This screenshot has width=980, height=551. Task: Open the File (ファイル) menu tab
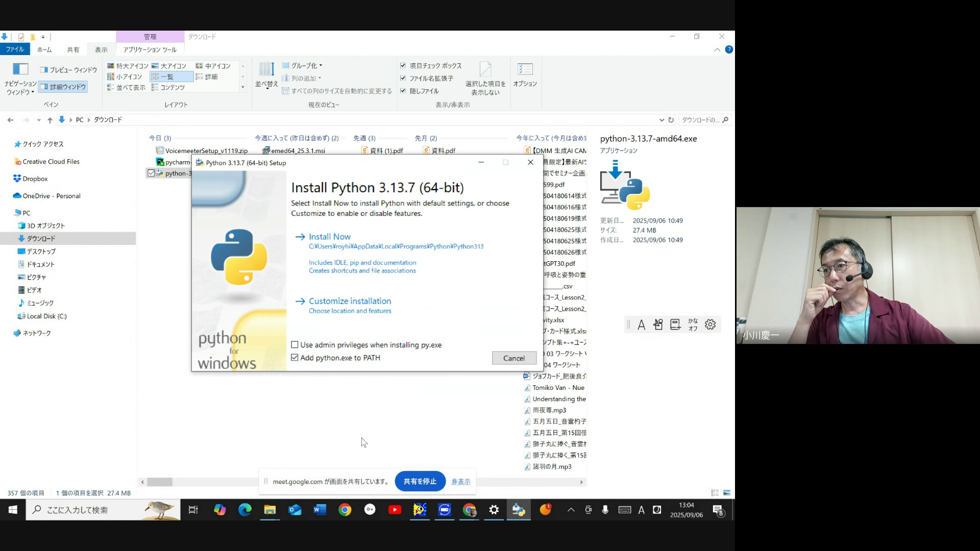[x=15, y=49]
